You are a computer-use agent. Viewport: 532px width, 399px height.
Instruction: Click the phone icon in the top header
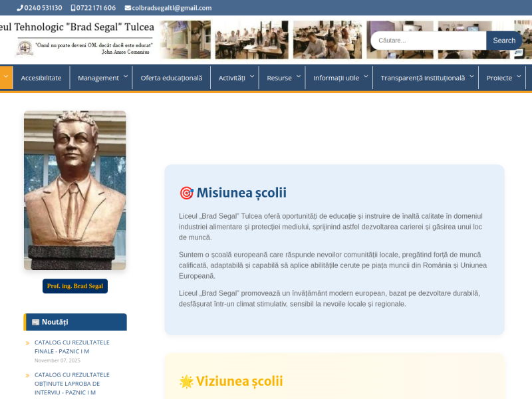click(x=19, y=7)
